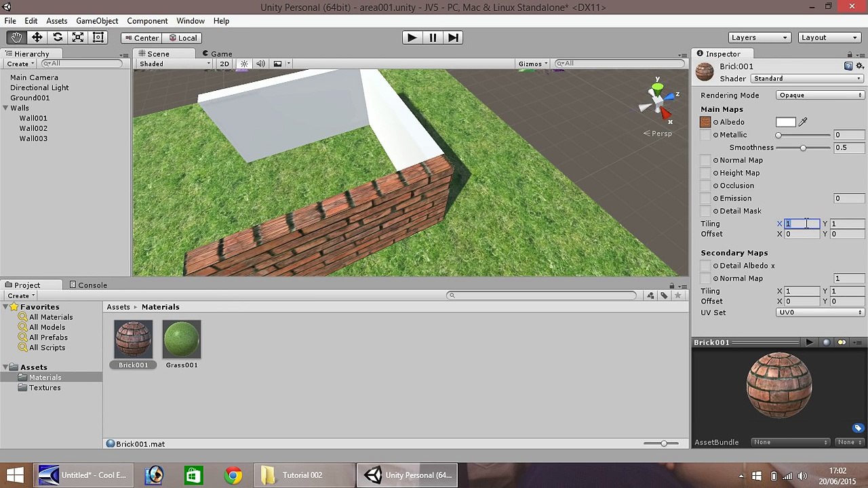Toggle 2D scene view mode

[224, 64]
